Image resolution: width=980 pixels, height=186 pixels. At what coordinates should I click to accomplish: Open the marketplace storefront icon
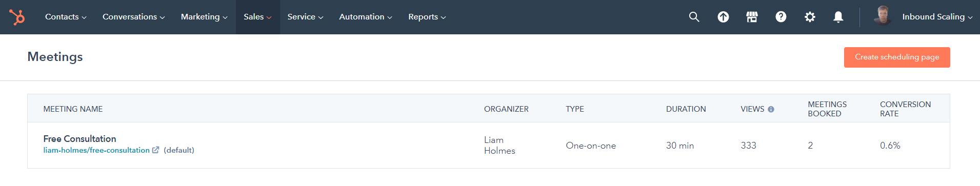tap(752, 17)
